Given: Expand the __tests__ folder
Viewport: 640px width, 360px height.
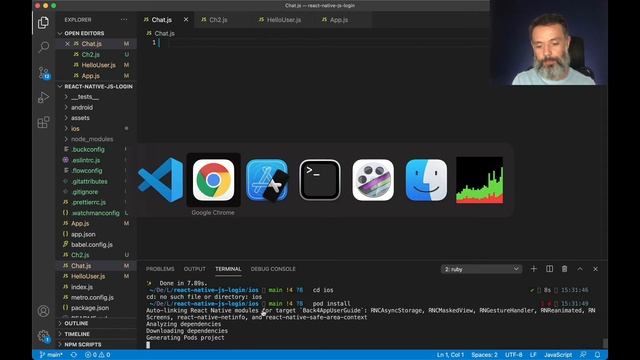Looking at the screenshot, I should (84, 97).
